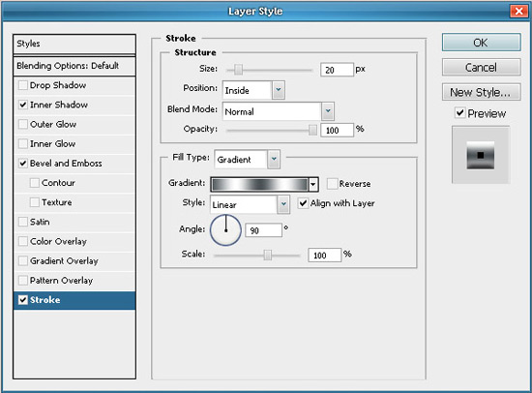The height and width of the screenshot is (393, 532).
Task: Select the Satin row label
Action: (x=40, y=222)
